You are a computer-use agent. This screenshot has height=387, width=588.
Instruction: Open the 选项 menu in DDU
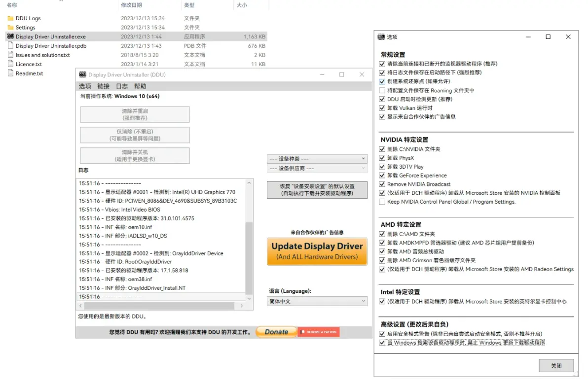point(85,86)
